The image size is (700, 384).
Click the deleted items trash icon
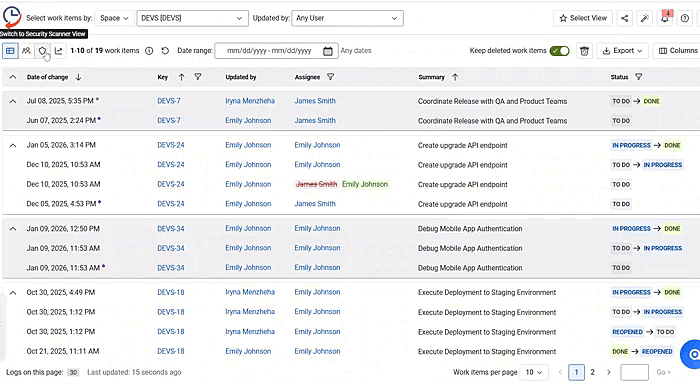point(584,51)
